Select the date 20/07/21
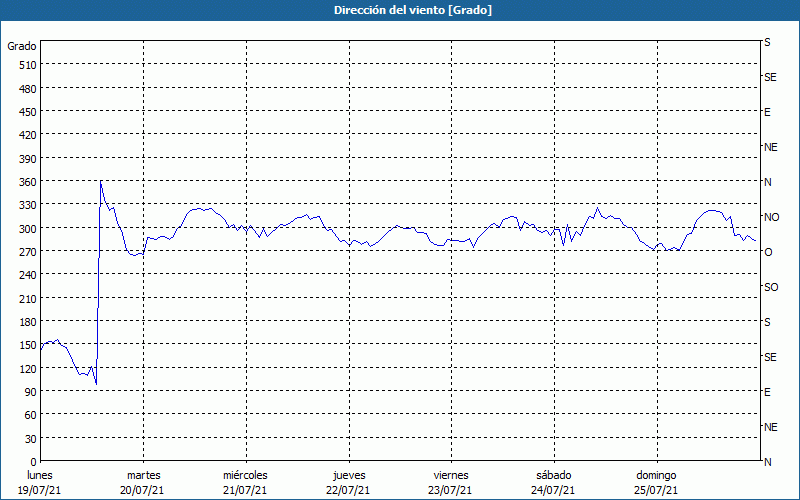This screenshot has width=800, height=500. point(142,490)
